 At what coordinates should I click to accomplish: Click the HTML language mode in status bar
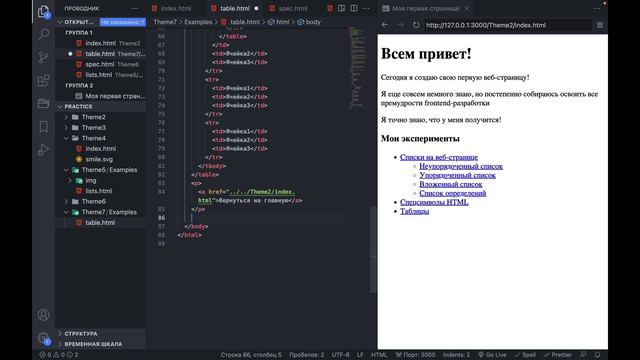click(x=379, y=355)
